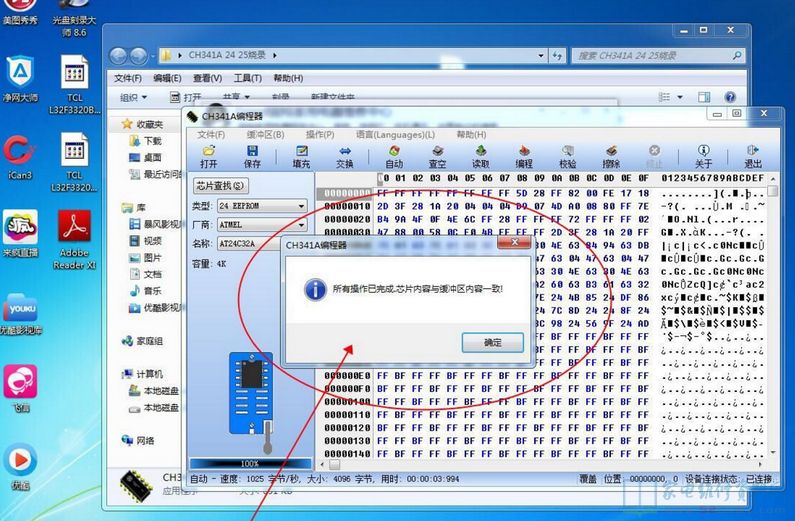Click the hex view vertical scrollbar

tap(773, 315)
